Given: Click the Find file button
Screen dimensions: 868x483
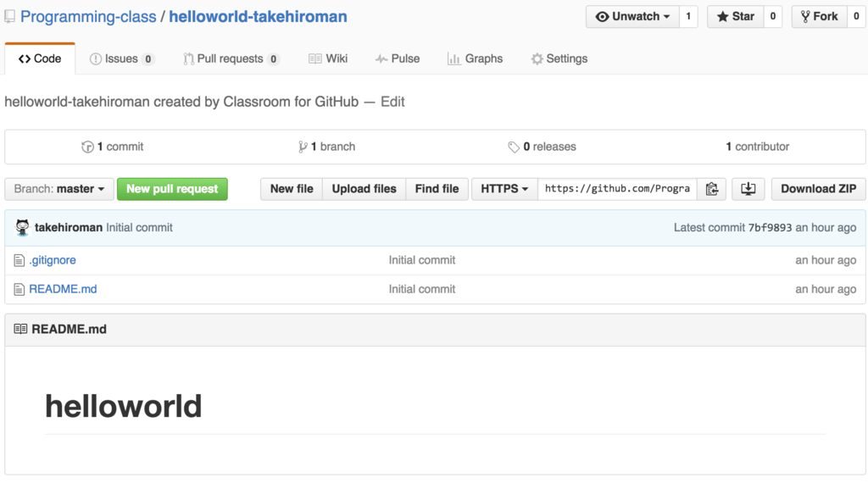Looking at the screenshot, I should tap(437, 189).
